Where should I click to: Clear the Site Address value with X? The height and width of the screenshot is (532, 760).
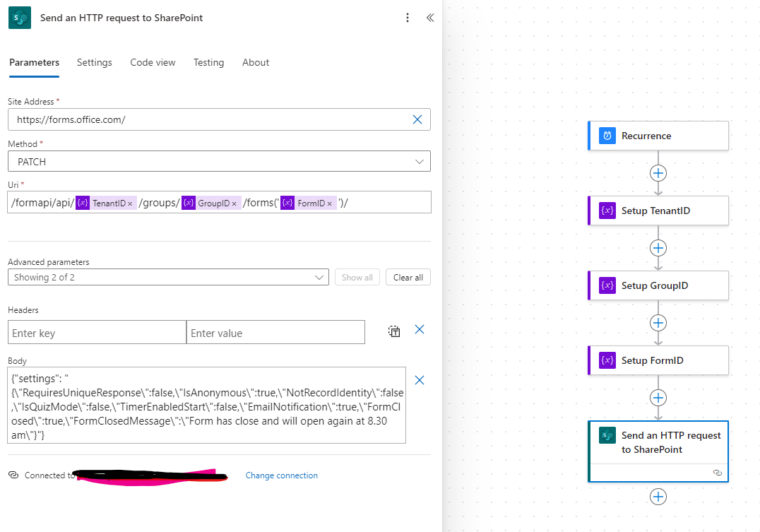[x=417, y=119]
